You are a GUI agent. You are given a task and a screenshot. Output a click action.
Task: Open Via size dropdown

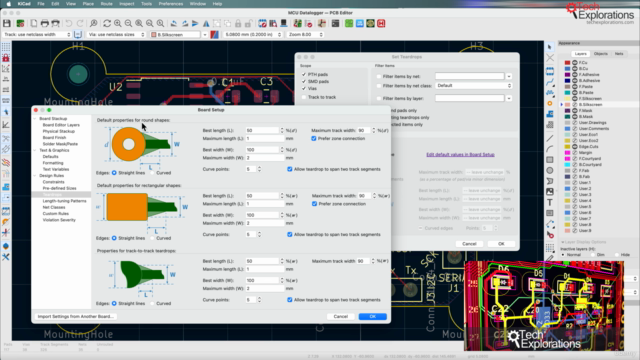coord(116,35)
